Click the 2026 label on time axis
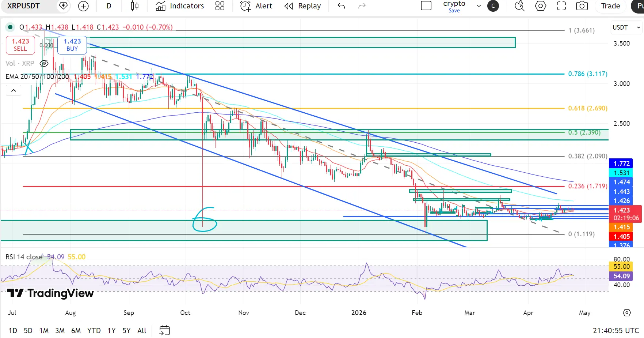This screenshot has height=338, width=644. (359, 313)
